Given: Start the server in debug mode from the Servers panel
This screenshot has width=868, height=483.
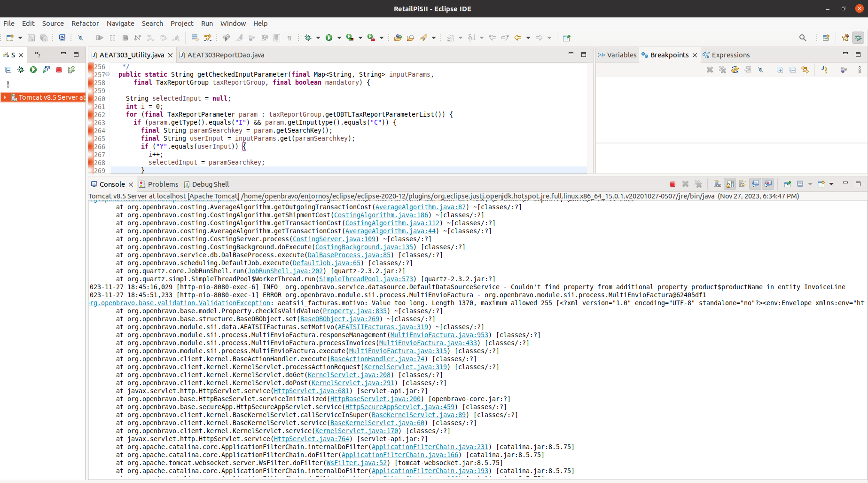Looking at the screenshot, I should 21,70.
